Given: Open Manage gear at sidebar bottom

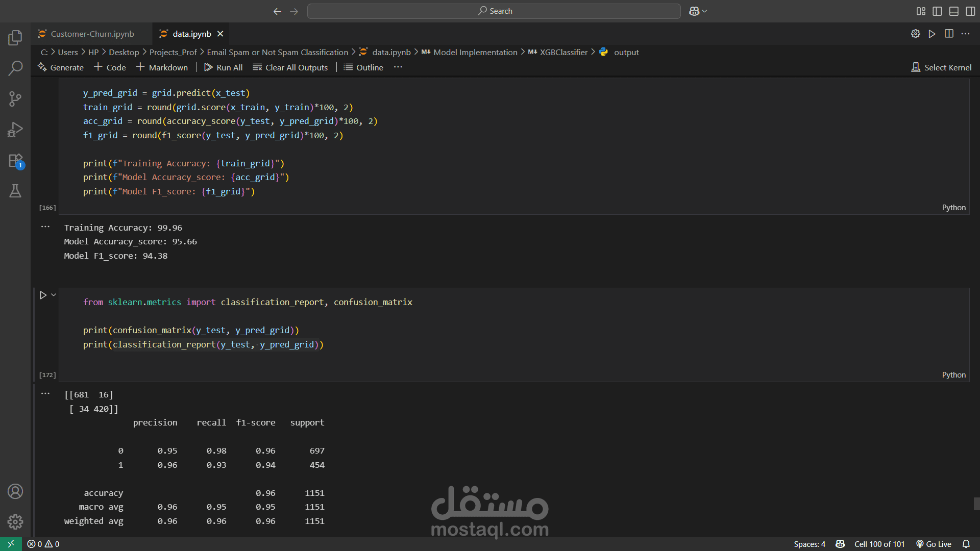Looking at the screenshot, I should pyautogui.click(x=15, y=522).
